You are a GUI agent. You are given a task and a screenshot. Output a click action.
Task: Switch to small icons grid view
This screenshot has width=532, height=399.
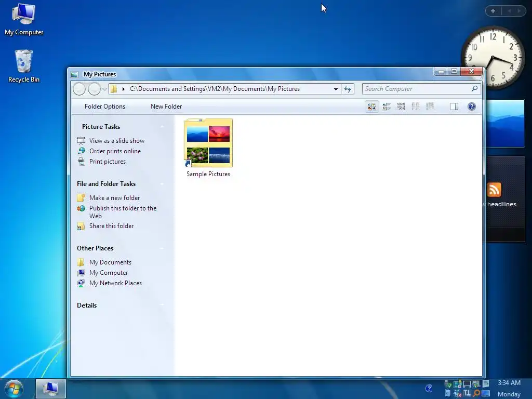coord(401,107)
